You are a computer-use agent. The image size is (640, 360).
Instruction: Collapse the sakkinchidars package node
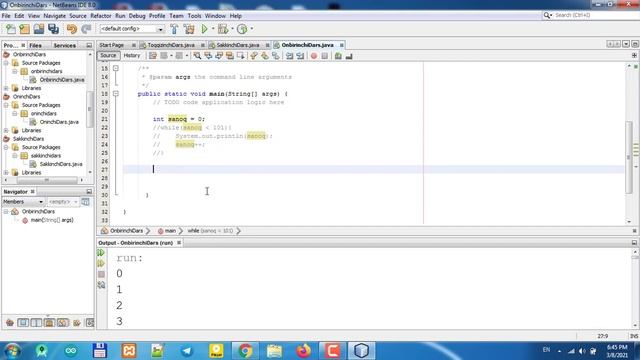point(15,156)
